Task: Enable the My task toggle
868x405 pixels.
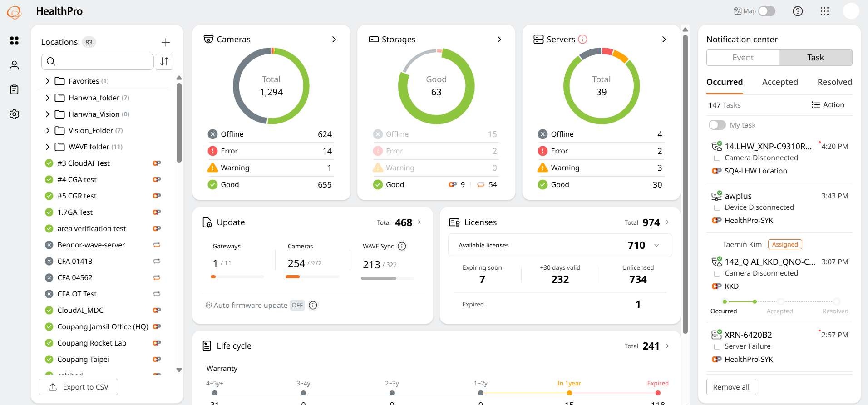Action: 717,125
